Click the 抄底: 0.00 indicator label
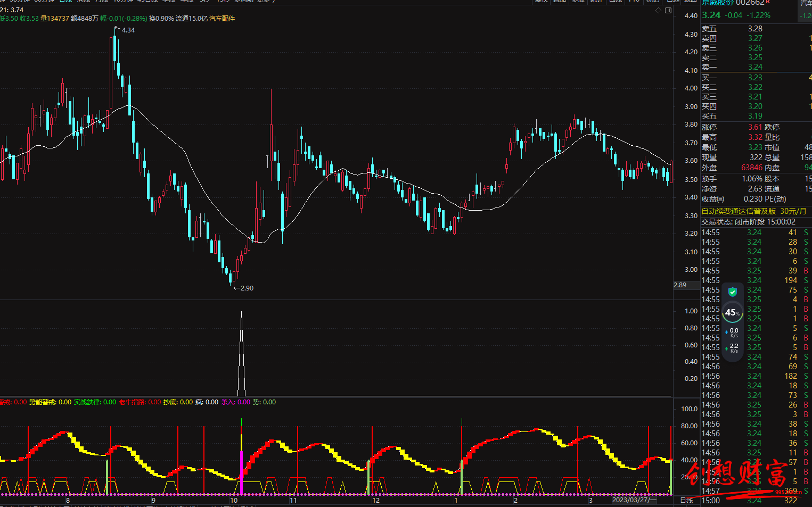 click(x=178, y=402)
